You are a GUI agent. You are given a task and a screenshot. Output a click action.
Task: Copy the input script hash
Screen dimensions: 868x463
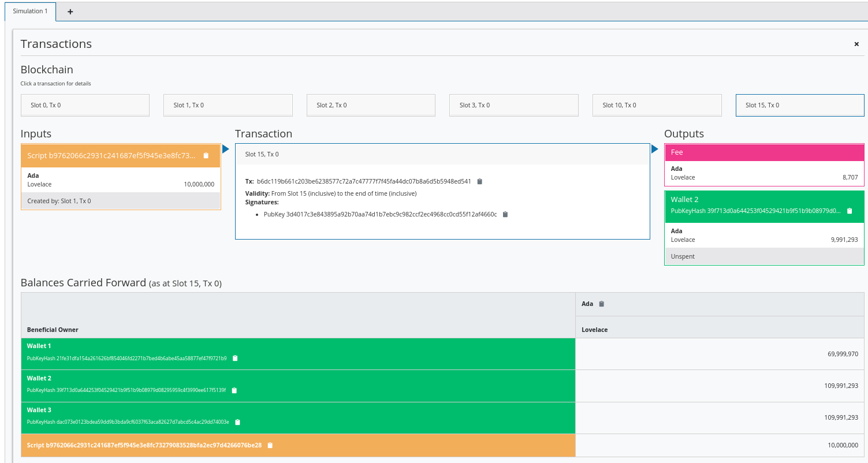(x=206, y=156)
